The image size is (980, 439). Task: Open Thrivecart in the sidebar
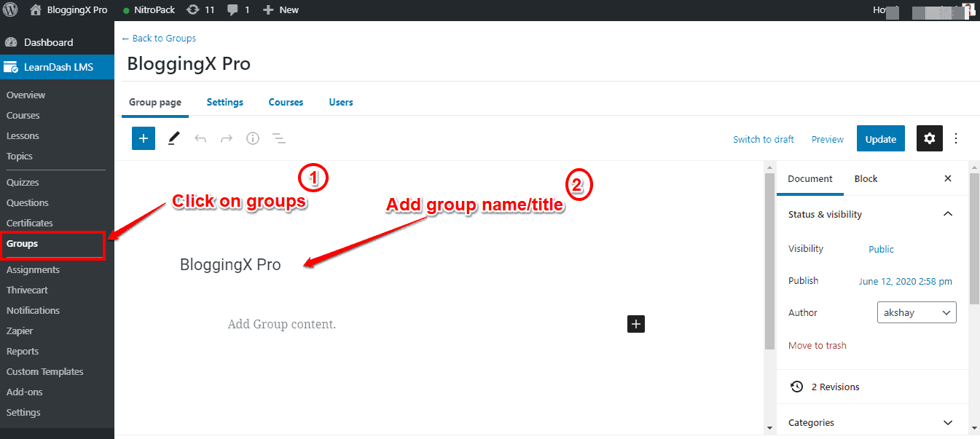pos(27,290)
